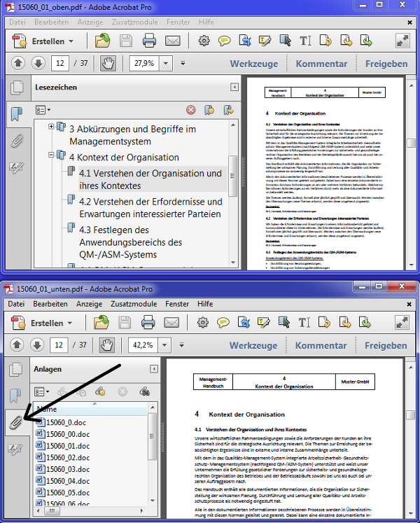Viewport: 420px width, 523px height.
Task: Open bookmark 4.2 Verstehen der Erfordernisse
Action: [x=150, y=208]
